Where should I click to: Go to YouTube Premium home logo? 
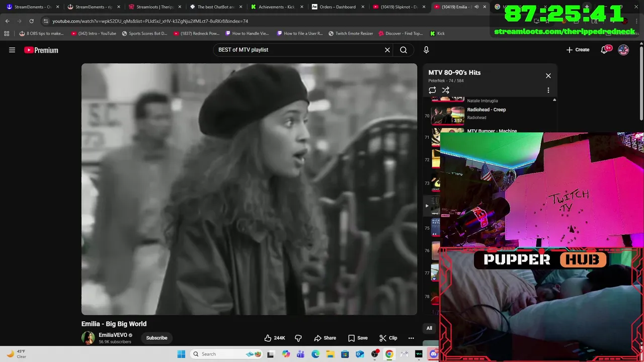tap(41, 50)
